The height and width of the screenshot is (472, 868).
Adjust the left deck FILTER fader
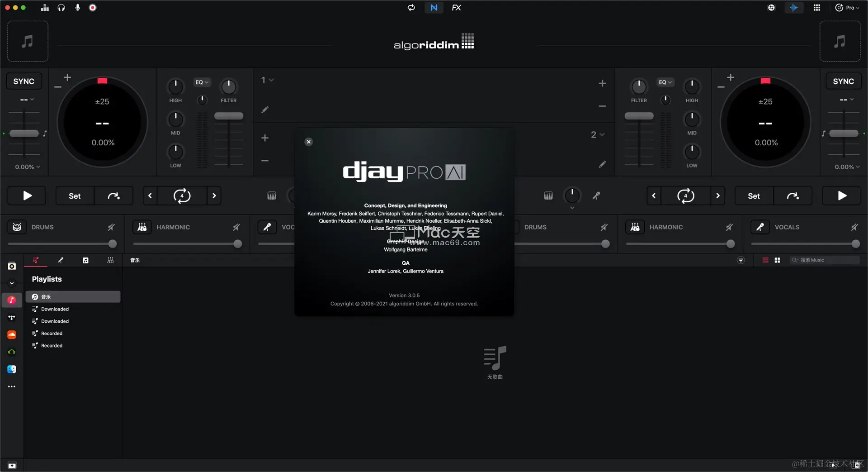tap(229, 116)
